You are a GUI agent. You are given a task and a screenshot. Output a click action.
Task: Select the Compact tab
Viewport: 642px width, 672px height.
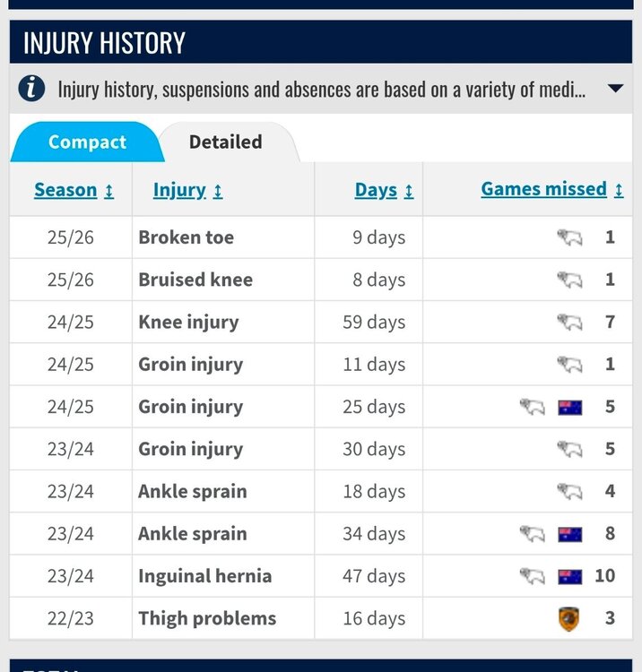tap(87, 142)
